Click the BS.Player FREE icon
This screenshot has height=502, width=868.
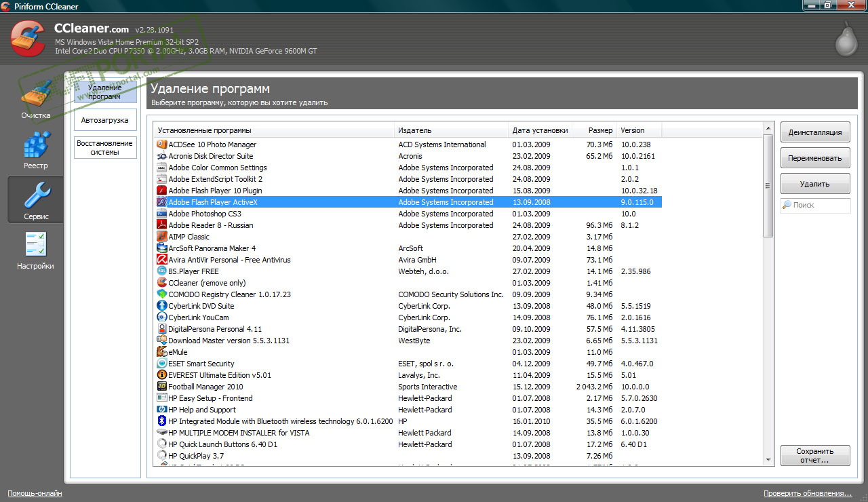click(162, 271)
